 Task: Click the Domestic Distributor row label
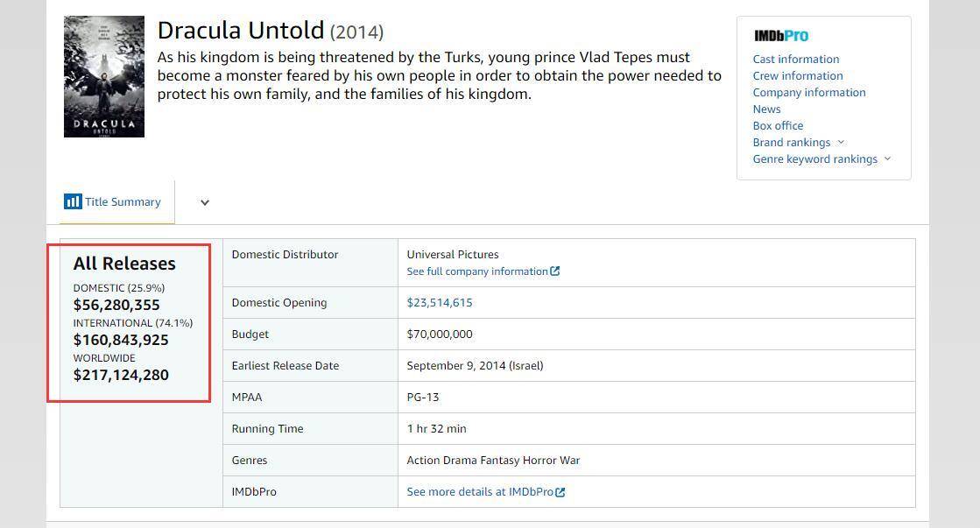point(285,254)
